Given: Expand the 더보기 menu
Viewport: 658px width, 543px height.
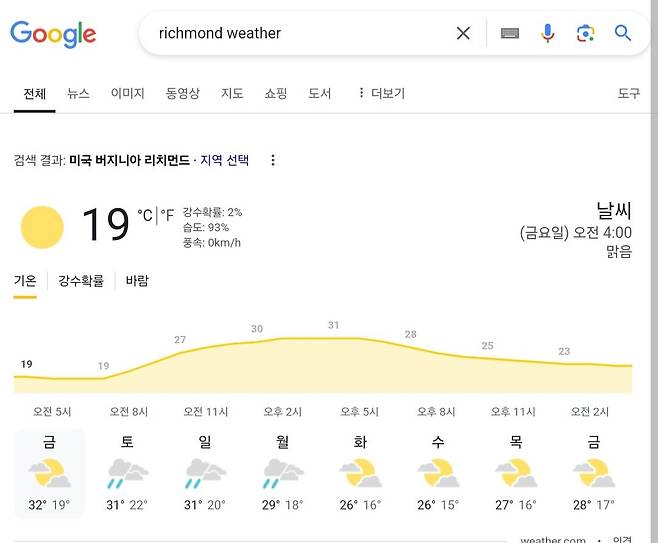Looking at the screenshot, I should pyautogui.click(x=381, y=93).
